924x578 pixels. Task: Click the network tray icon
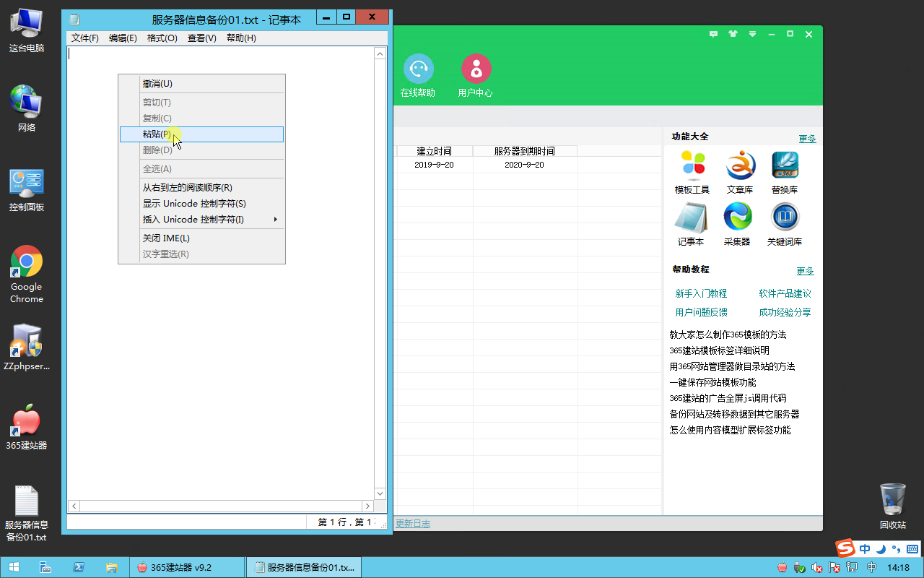pyautogui.click(x=852, y=568)
